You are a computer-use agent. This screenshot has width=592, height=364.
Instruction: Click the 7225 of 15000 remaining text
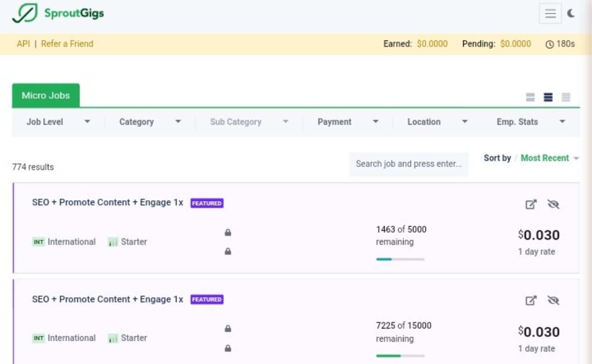coord(403,332)
